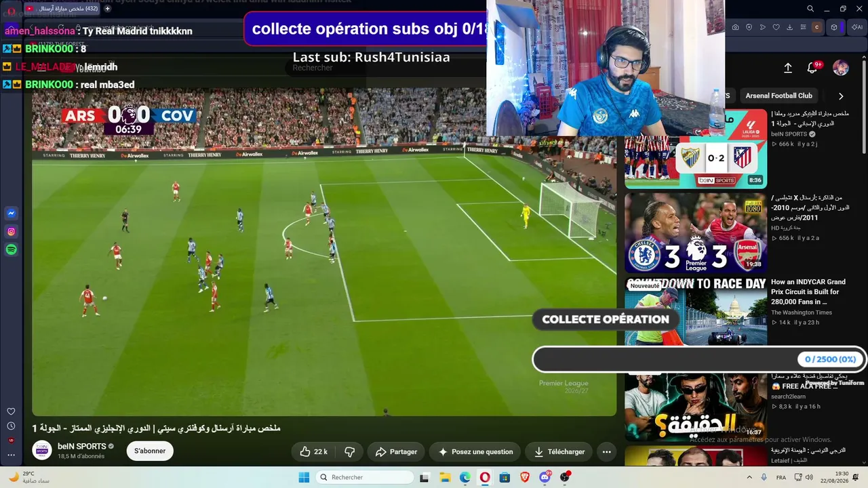
Task: Open Instagram in the Opera sidebar
Action: click(11, 232)
